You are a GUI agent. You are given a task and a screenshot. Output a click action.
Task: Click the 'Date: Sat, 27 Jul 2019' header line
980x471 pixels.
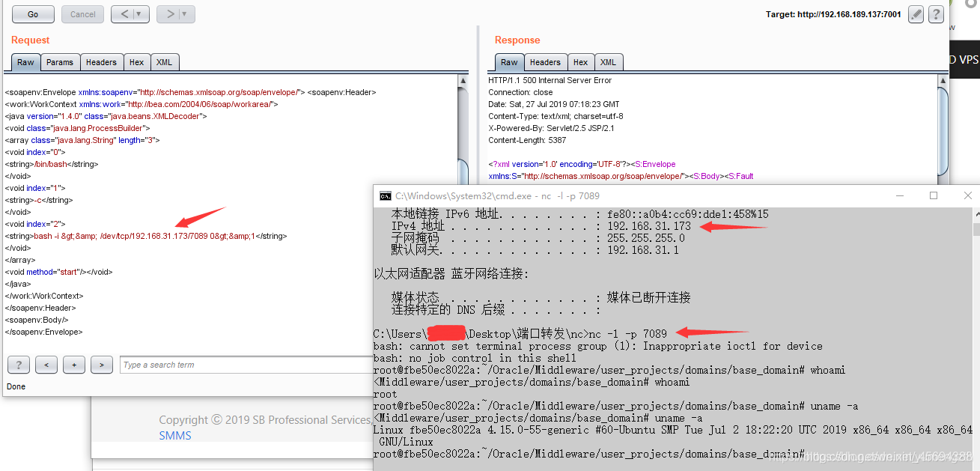pos(554,104)
